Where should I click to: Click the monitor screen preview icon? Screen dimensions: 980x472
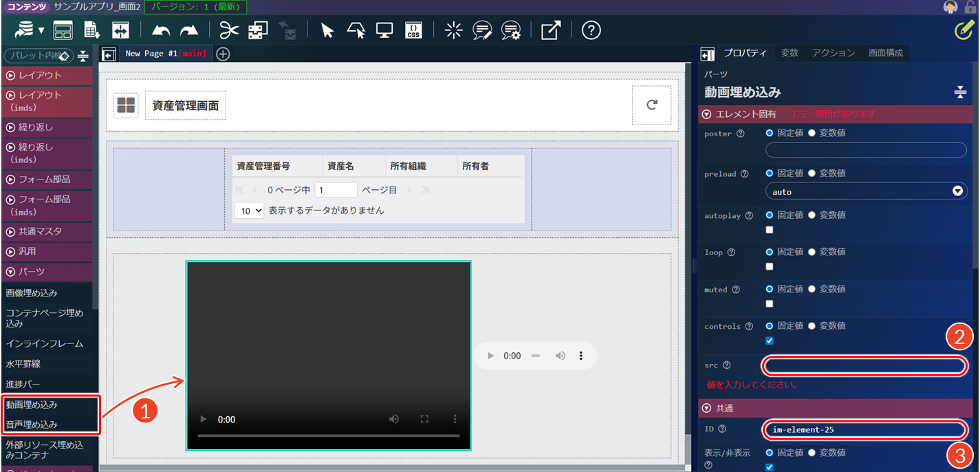384,30
